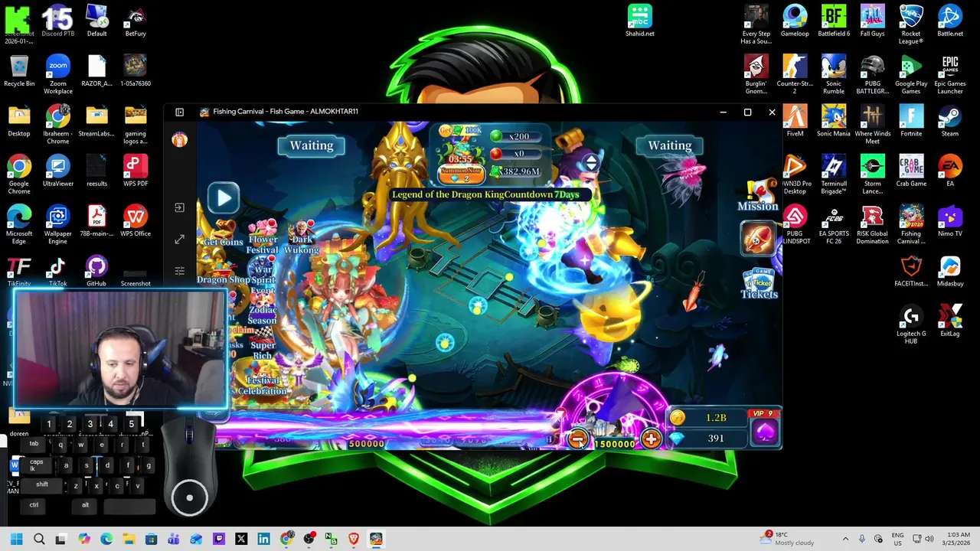Toggle the game window sidebar panel icon
980x551 pixels.
179,112
